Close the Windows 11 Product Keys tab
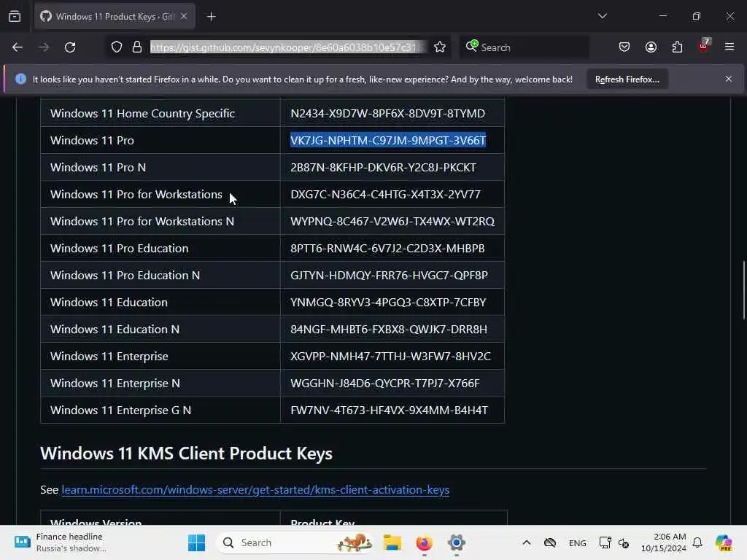This screenshot has height=560, width=747. (x=184, y=16)
